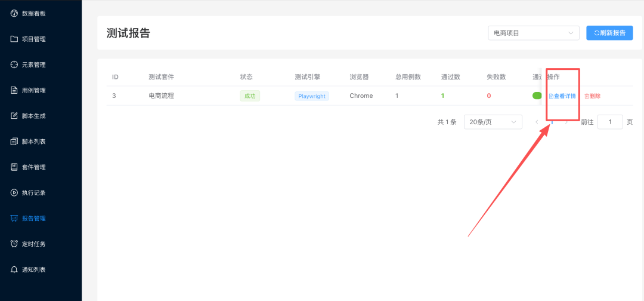
Task: Click the 浏览器 column header
Action: 359,77
